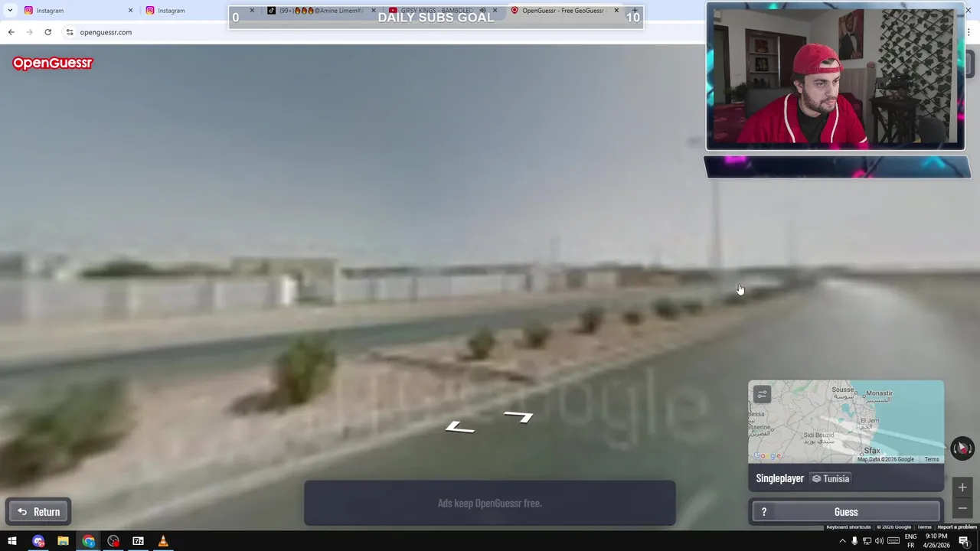This screenshot has height=551, width=980.
Task: Mute the GIPSY KINGS tab audio icon
Action: click(482, 11)
